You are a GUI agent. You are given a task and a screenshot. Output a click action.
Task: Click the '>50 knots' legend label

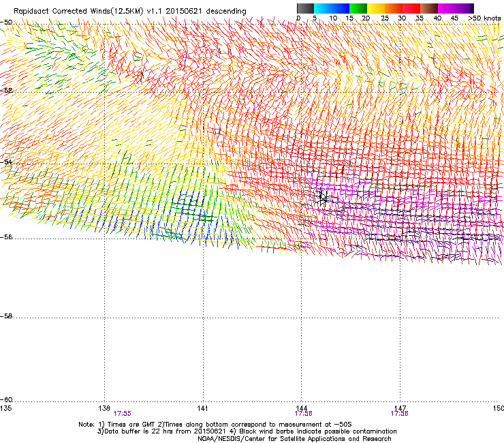(484, 18)
